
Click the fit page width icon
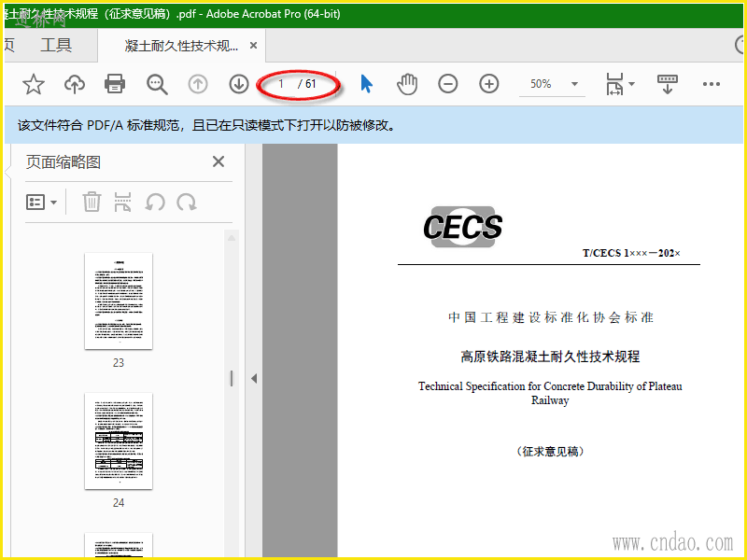point(614,84)
